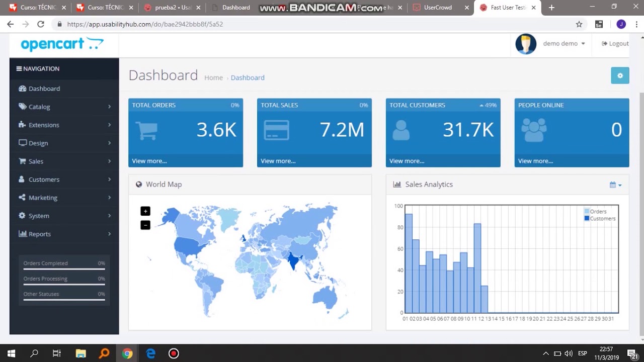This screenshot has height=362, width=644.
Task: Open the taskbar notification center
Action: pyautogui.click(x=632, y=353)
